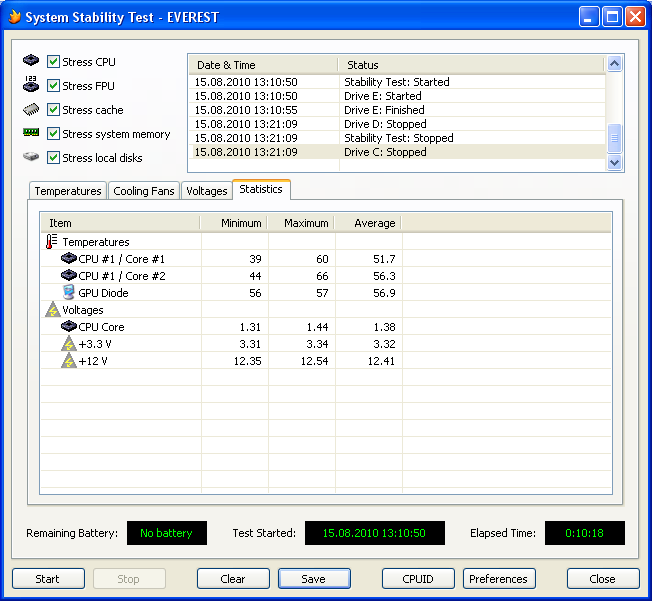Click the Minimum column header
652x601 pixels.
click(x=234, y=223)
